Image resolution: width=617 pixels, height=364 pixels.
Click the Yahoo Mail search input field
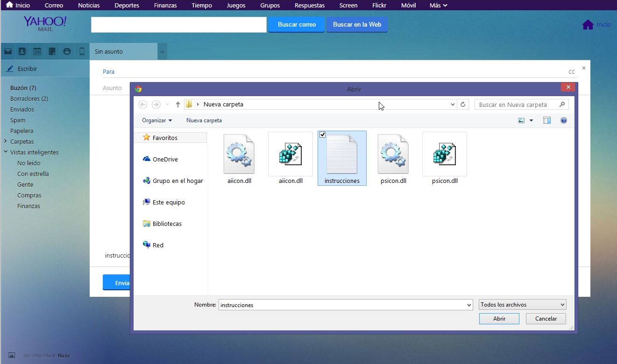coord(179,25)
